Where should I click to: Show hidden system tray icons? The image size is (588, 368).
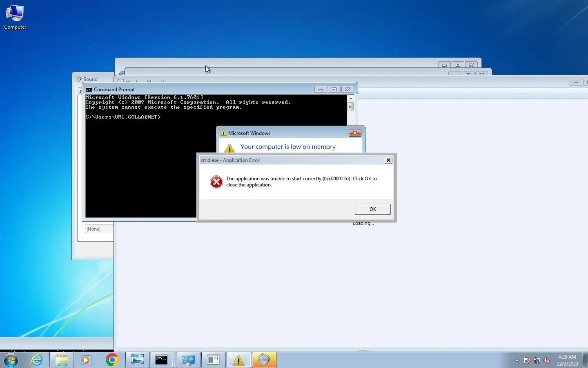click(517, 360)
